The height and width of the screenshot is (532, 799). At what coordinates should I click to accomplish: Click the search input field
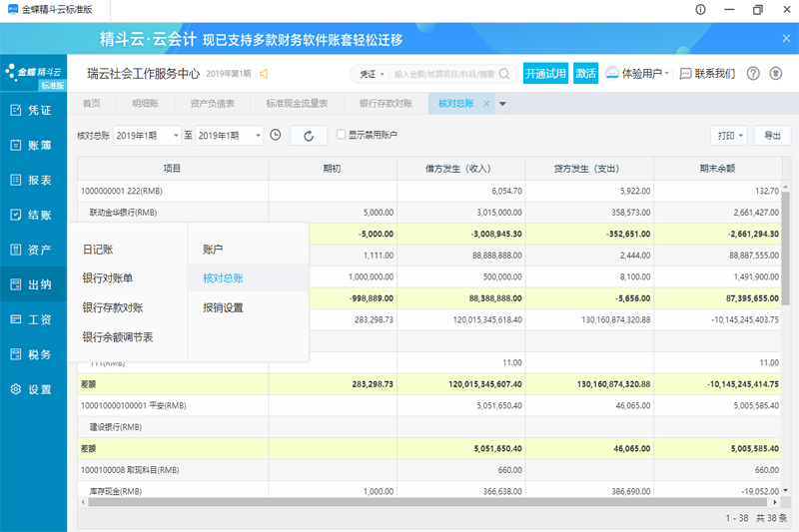click(x=443, y=74)
